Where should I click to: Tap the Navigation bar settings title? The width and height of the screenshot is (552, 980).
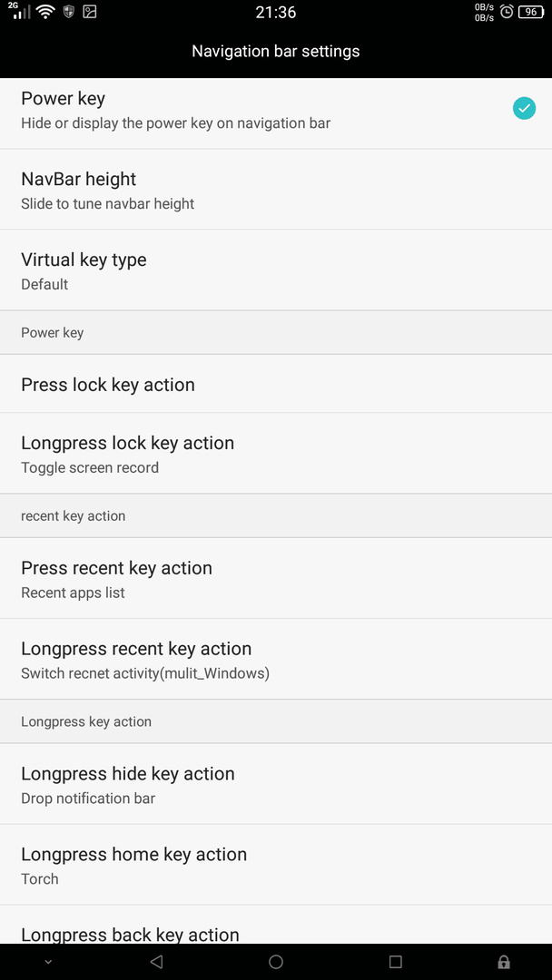[x=276, y=51]
